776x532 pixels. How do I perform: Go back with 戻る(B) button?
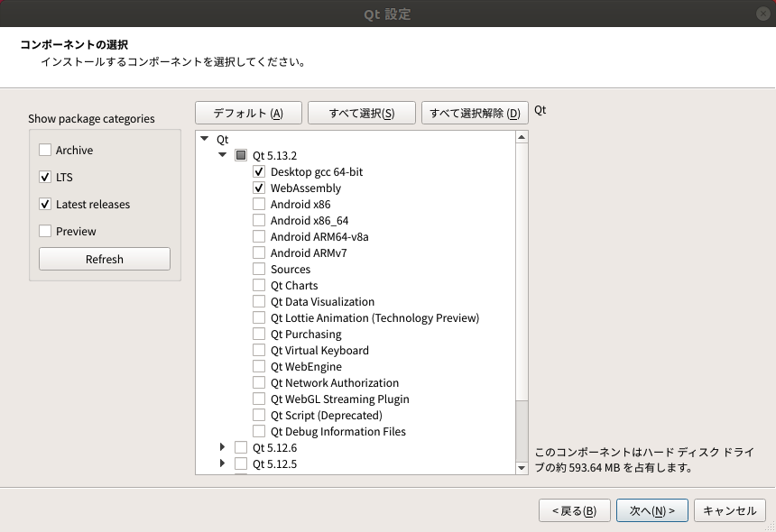click(575, 510)
